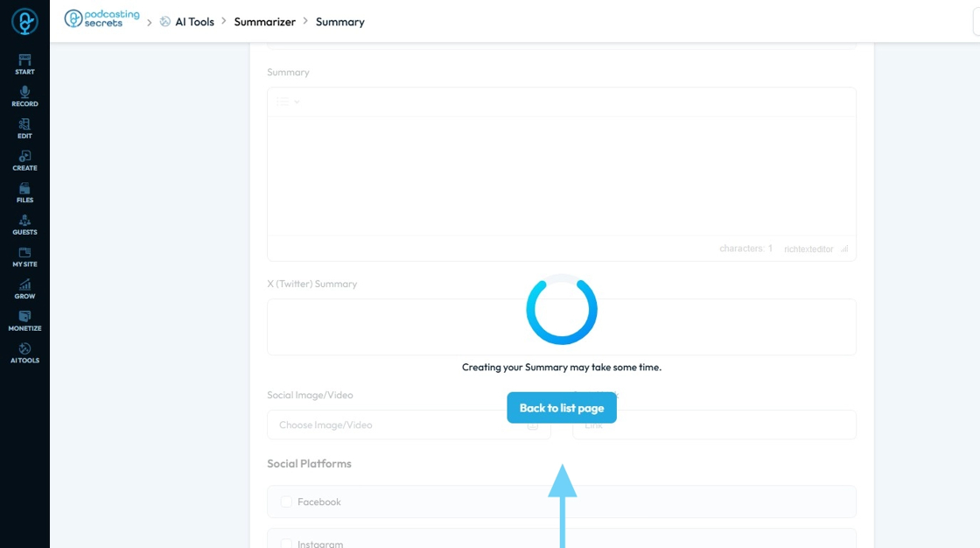
Task: Click the Choose Image/Video field
Action: click(409, 425)
